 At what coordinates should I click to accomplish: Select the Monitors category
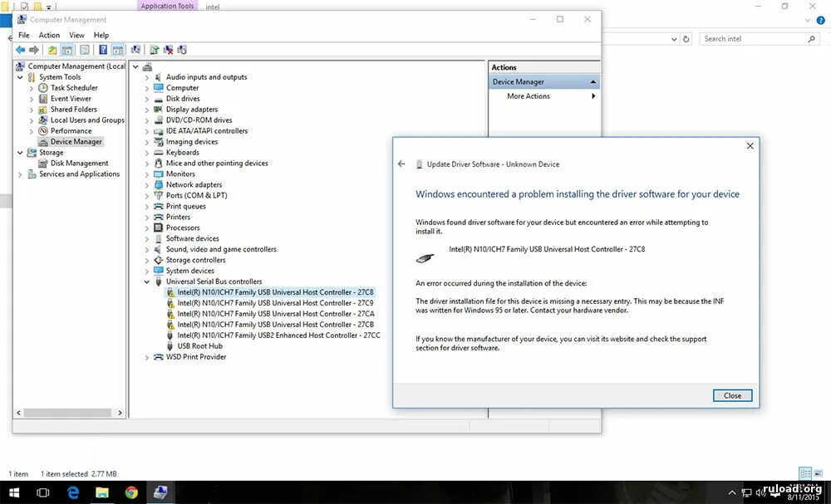click(x=180, y=174)
